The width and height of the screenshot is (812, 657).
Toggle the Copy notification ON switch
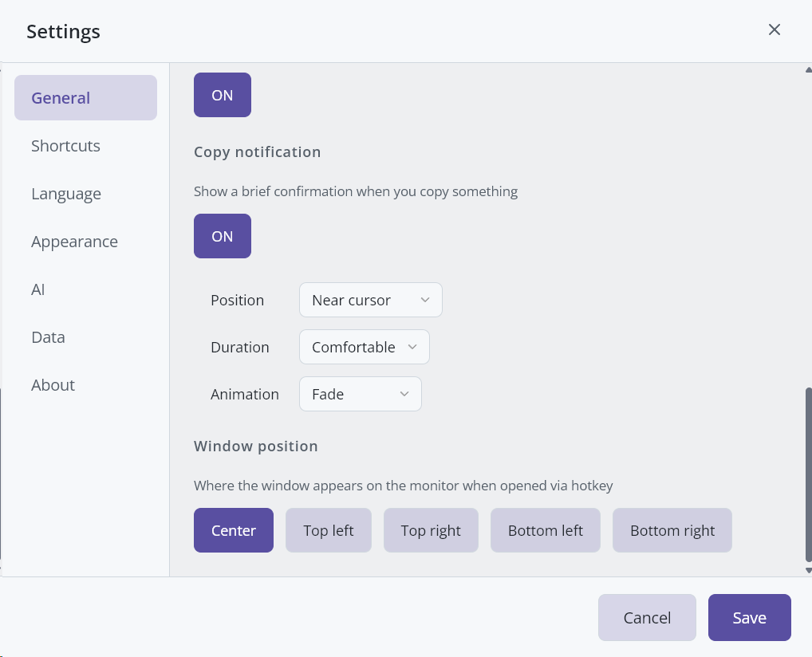(223, 236)
